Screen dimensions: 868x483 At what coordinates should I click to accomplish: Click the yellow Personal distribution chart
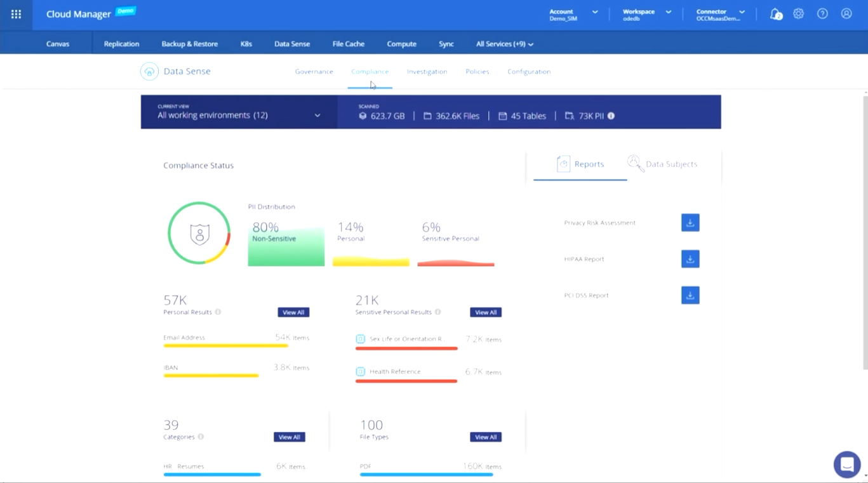coord(371,261)
